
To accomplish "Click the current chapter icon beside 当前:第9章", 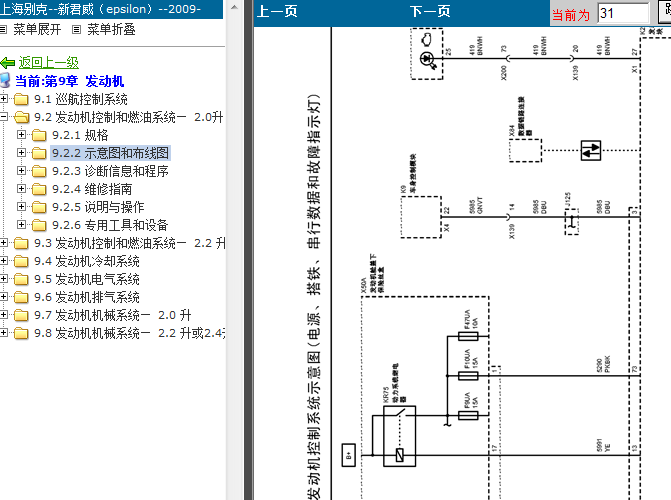I will click(x=5, y=80).
